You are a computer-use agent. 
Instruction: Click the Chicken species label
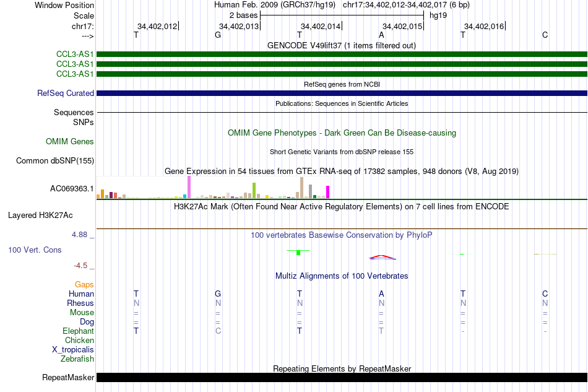[x=79, y=340]
